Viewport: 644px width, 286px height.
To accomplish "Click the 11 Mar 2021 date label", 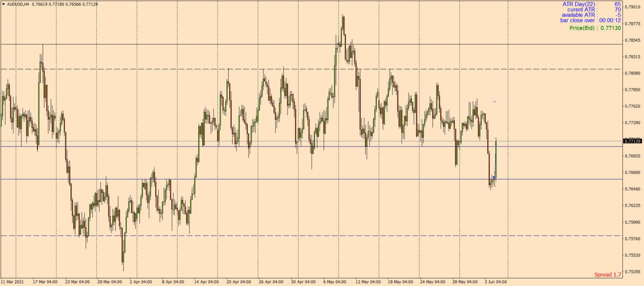I will 13,282.
